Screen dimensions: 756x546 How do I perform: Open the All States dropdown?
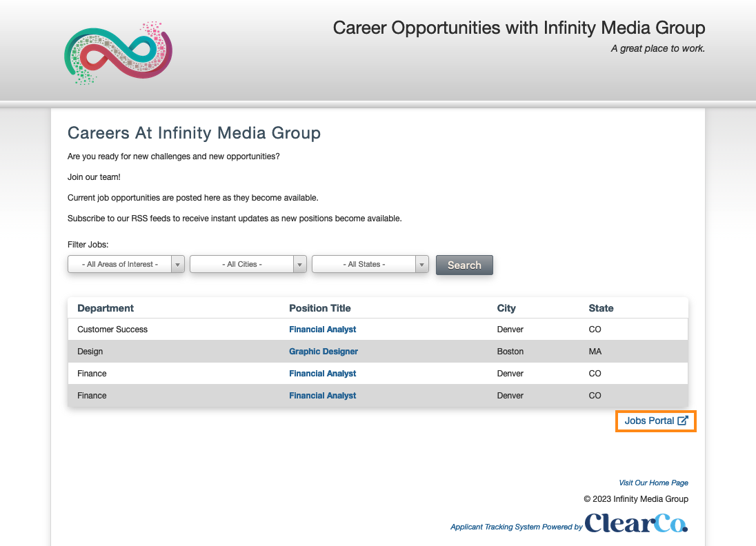[x=370, y=264]
